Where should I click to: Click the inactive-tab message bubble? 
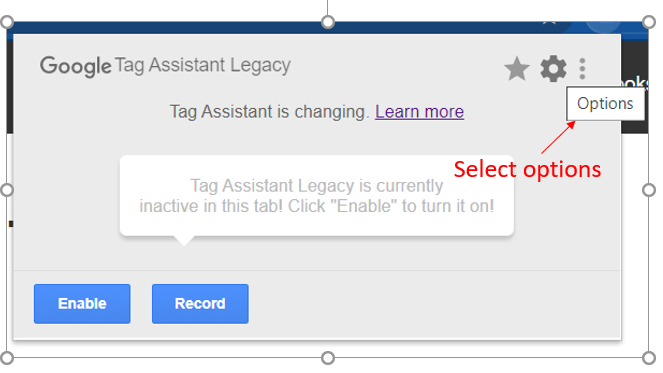tap(317, 196)
